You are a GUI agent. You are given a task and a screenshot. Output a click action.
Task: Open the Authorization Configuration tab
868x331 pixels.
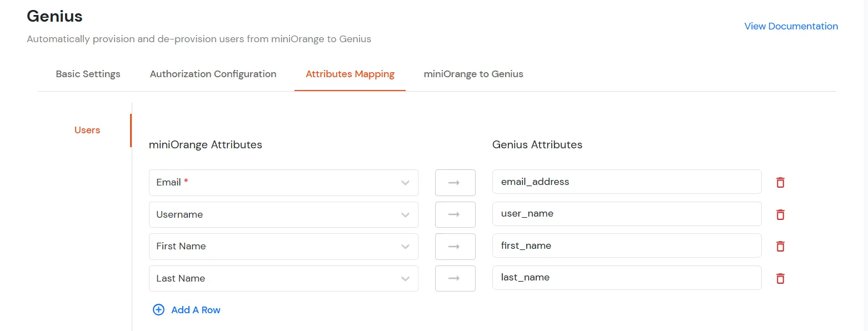tap(213, 74)
